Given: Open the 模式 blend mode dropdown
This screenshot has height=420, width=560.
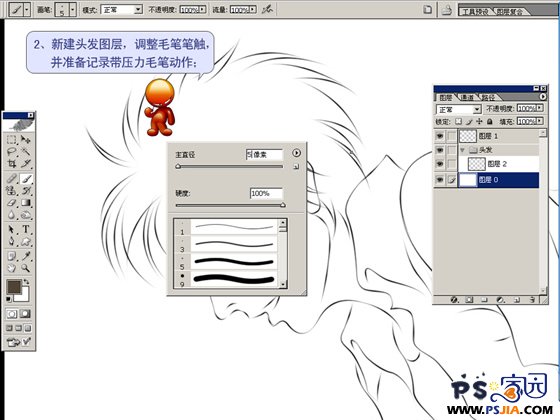Looking at the screenshot, I should tap(122, 10).
